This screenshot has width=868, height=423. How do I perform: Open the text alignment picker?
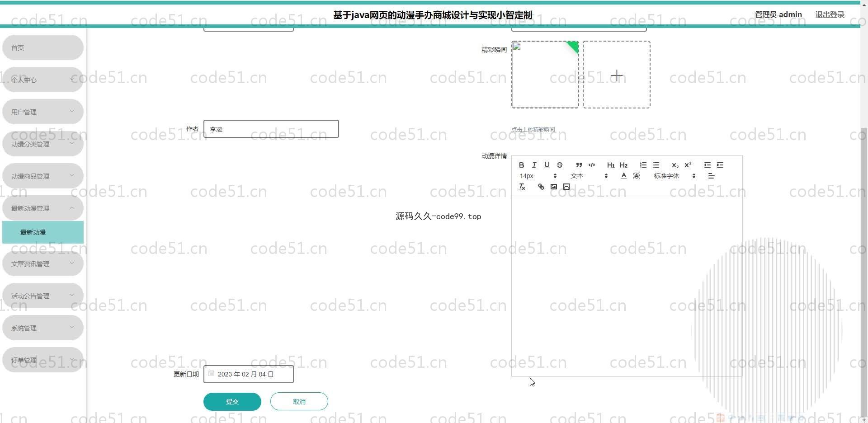click(x=711, y=176)
